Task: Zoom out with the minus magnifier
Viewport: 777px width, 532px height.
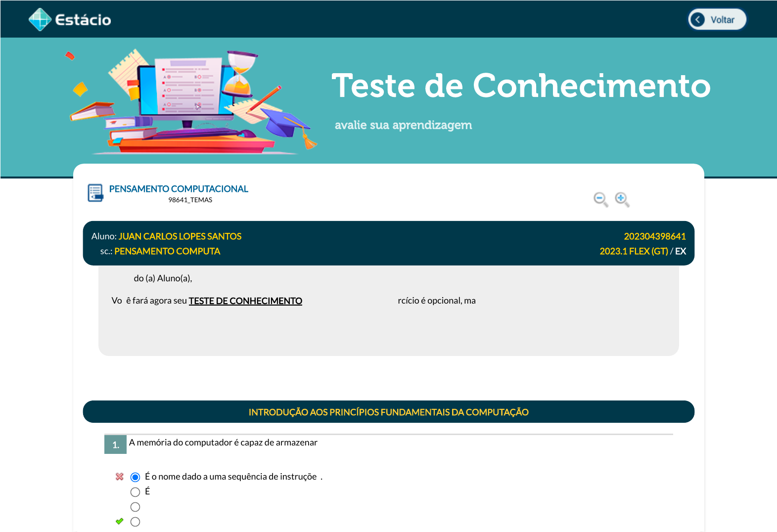Action: point(600,199)
